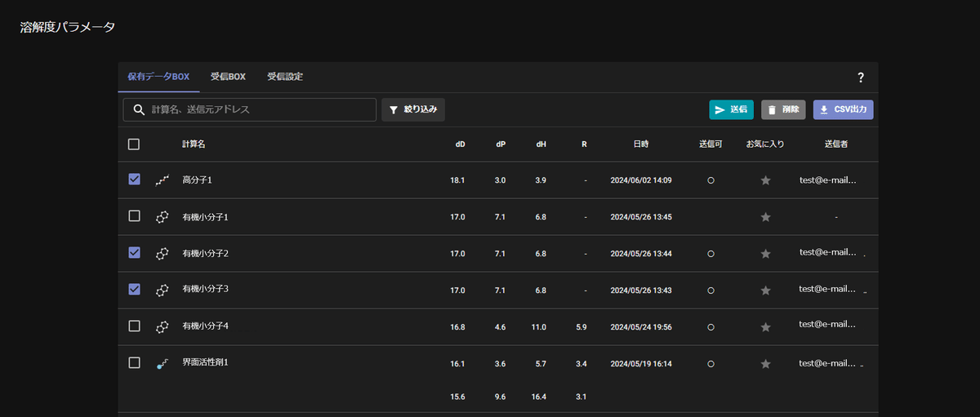This screenshot has height=417, width=980.
Task: Select the 有機小分子3 calculation name
Action: pos(205,289)
